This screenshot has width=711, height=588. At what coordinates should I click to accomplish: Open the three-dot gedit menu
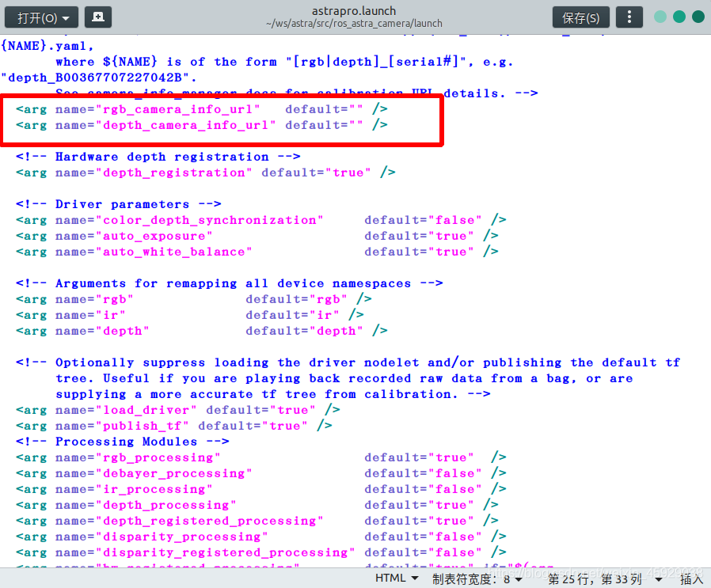629,17
